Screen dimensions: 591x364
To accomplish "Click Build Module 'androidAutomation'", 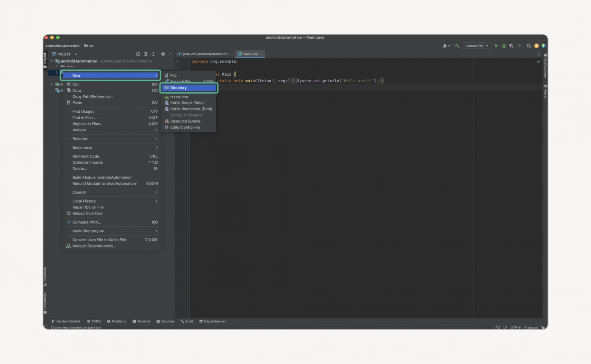I will (112, 177).
